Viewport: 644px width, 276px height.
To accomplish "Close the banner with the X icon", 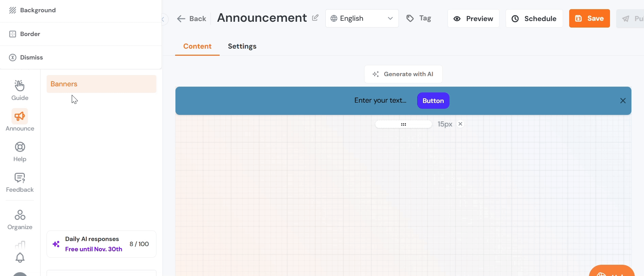I will [623, 101].
